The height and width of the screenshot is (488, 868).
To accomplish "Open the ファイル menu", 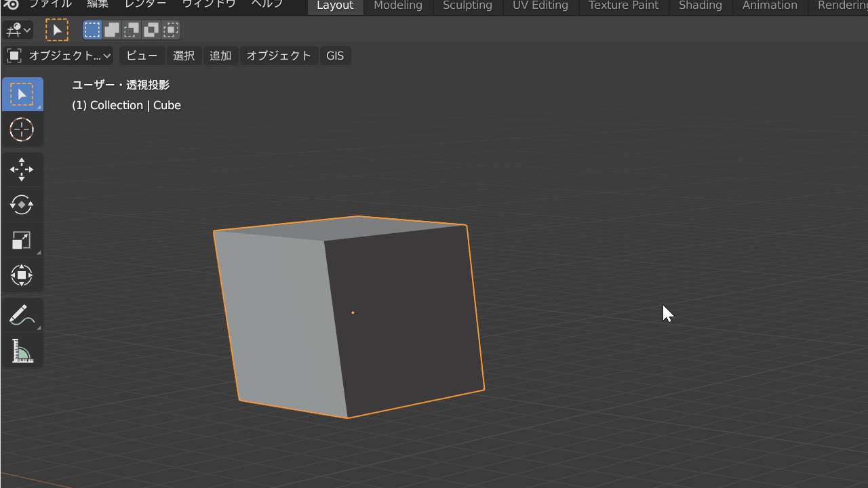I will (50, 5).
